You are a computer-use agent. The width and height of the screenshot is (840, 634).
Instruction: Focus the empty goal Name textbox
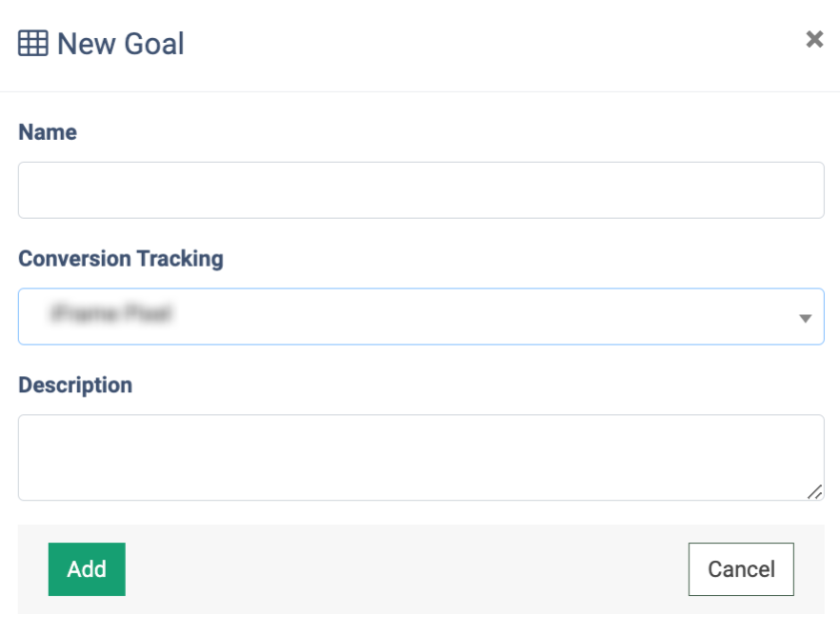pos(420,190)
